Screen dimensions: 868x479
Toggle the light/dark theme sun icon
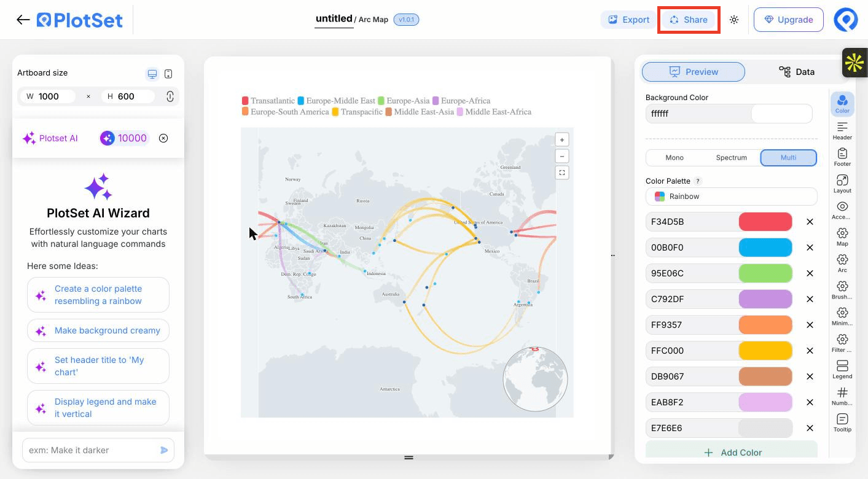[734, 20]
